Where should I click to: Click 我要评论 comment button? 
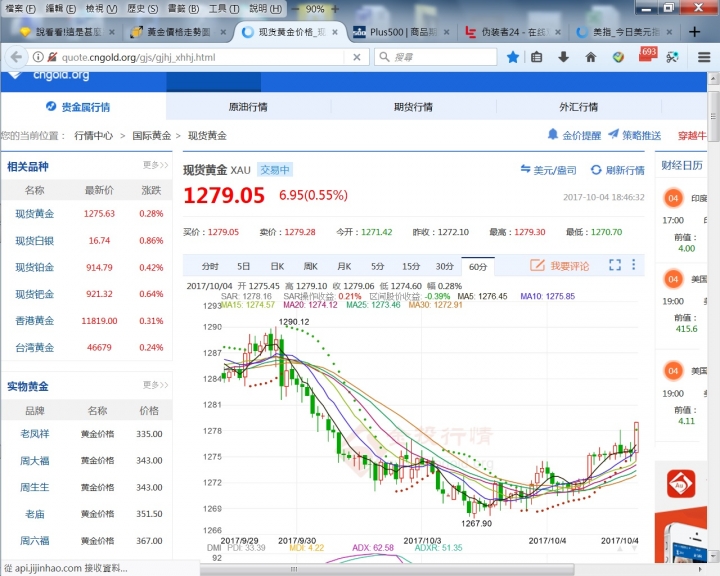pyautogui.click(x=560, y=266)
